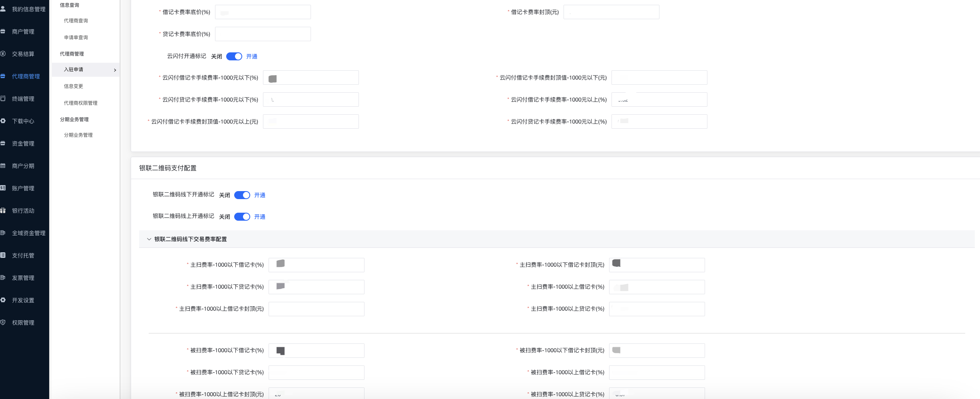Toggle the 云闪付开通标记 switch
The height and width of the screenshot is (399, 980).
[234, 56]
